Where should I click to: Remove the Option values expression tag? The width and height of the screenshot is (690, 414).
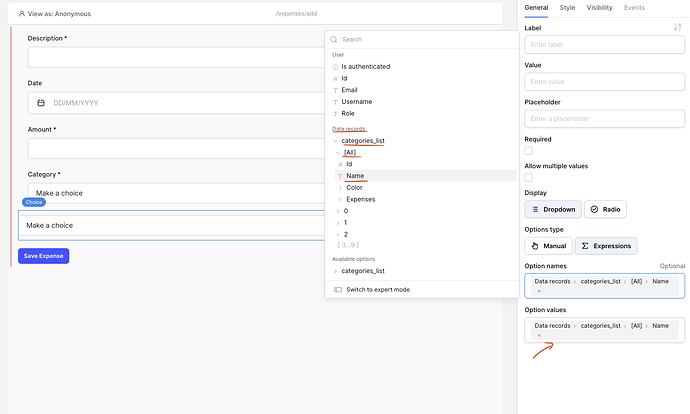[539, 335]
